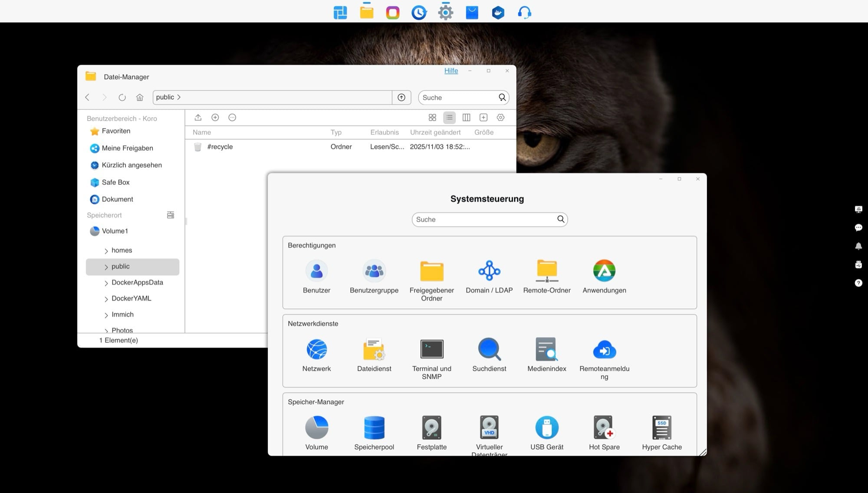Open the Speicherpool icon
This screenshot has width=868, height=493.
(x=374, y=428)
